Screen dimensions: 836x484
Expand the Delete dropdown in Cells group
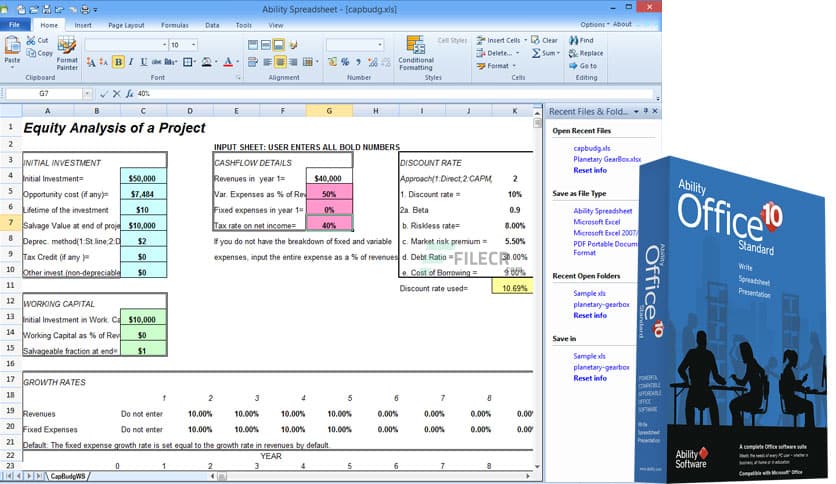pyautogui.click(x=517, y=53)
